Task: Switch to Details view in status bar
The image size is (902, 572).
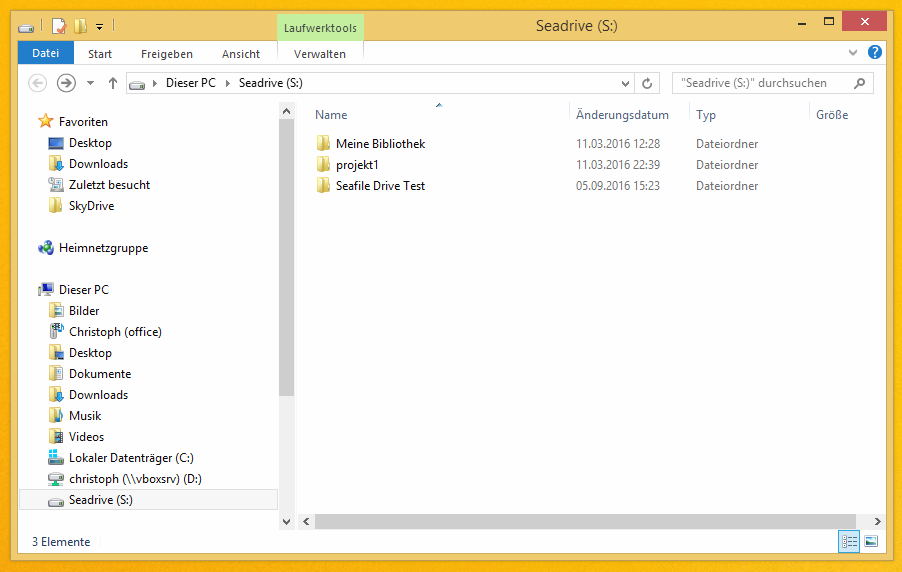Action: (849, 542)
